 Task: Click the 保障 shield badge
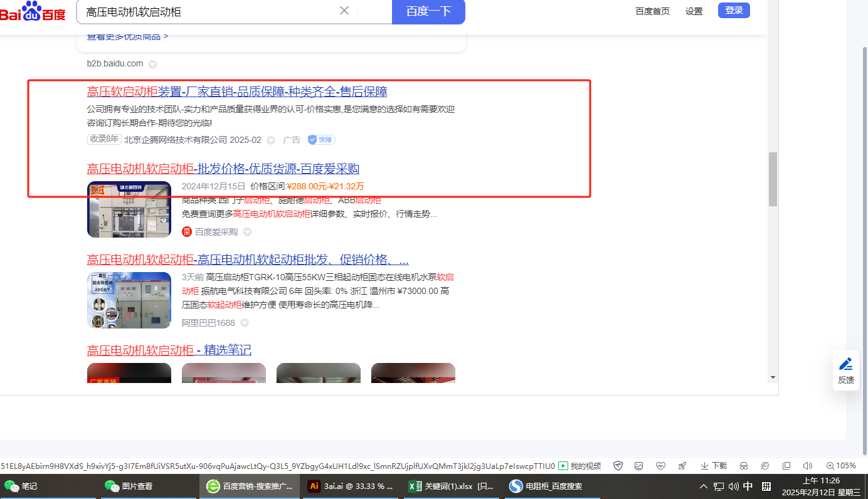[x=321, y=140]
